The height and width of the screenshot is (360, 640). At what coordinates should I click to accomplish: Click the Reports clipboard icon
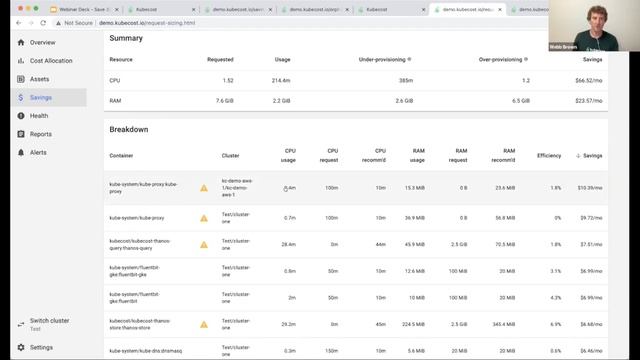tap(21, 134)
